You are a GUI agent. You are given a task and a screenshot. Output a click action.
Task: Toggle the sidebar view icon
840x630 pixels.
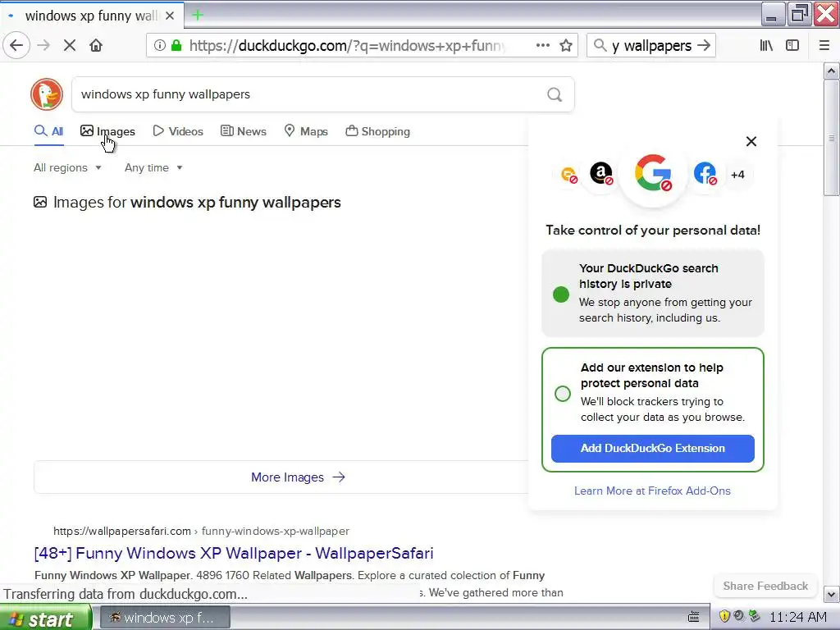tap(792, 46)
